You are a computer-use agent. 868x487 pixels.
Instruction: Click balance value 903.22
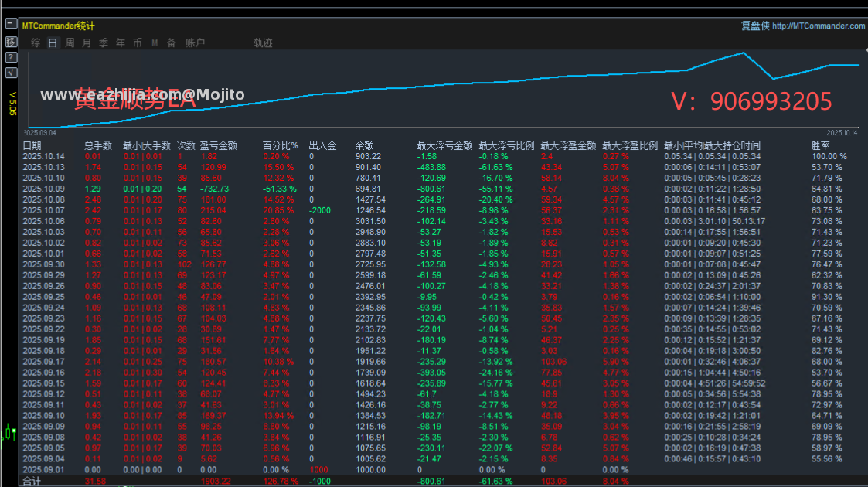coord(368,157)
